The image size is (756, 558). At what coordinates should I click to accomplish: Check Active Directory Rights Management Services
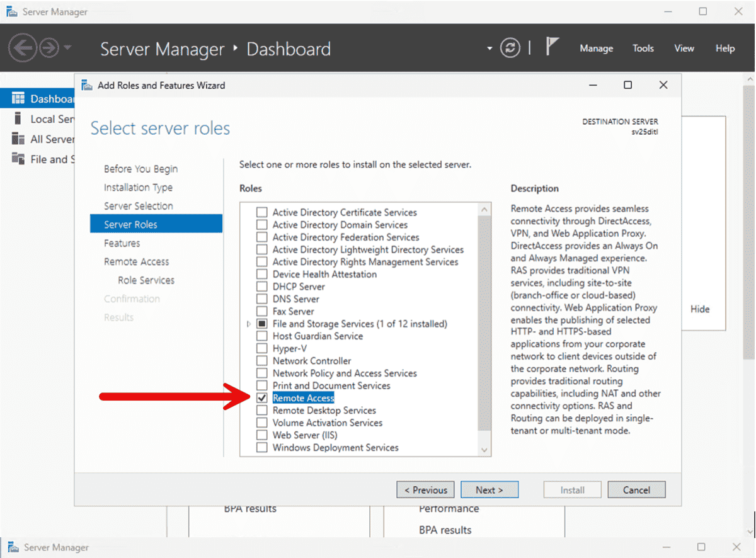pyautogui.click(x=262, y=262)
